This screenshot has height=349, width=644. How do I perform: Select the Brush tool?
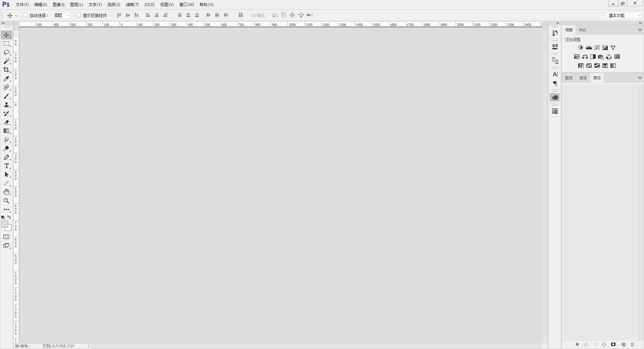(x=6, y=96)
